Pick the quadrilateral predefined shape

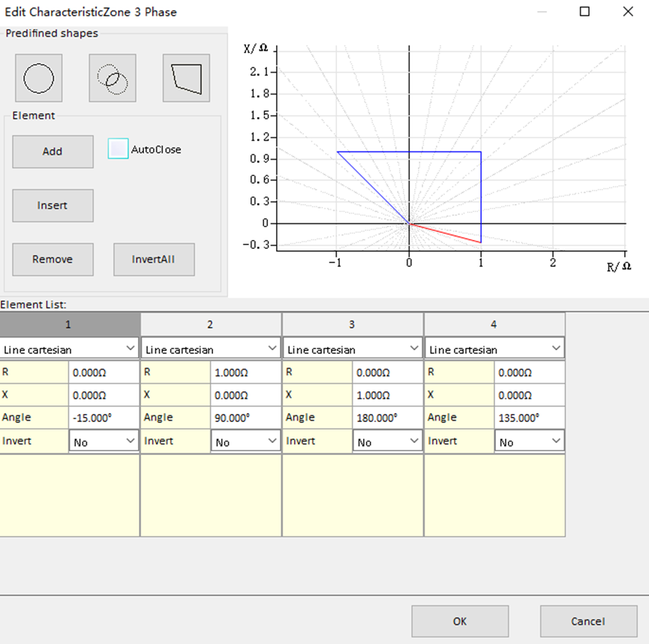click(186, 78)
